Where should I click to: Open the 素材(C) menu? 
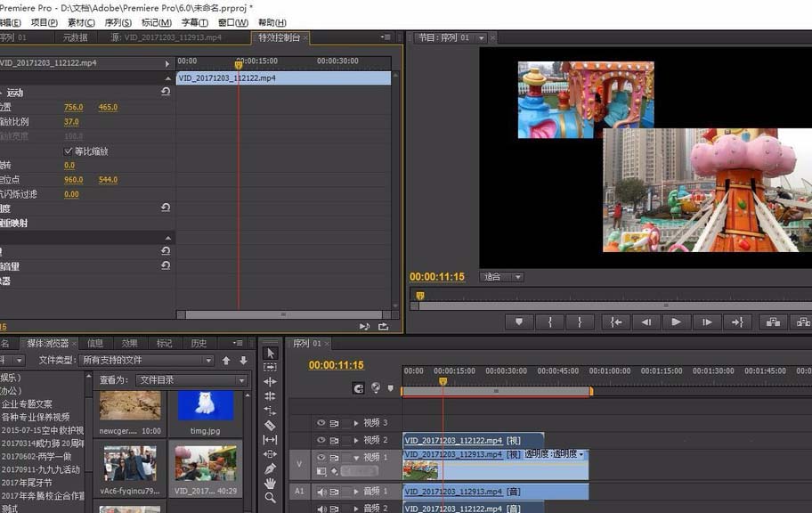coord(81,22)
